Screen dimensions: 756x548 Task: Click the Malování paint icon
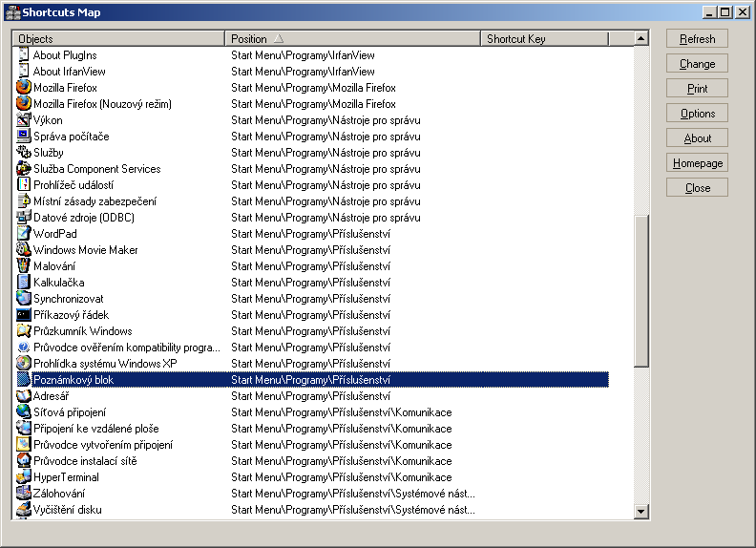[x=24, y=265]
